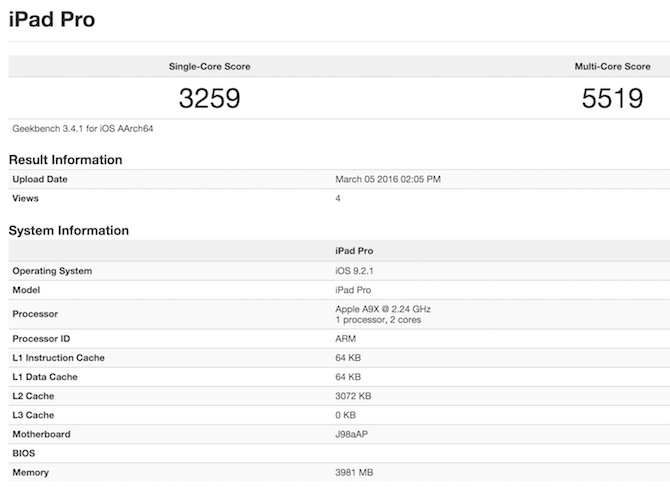Click the motherboard value J98aAP
This screenshot has height=490, width=670.
[x=353, y=434]
